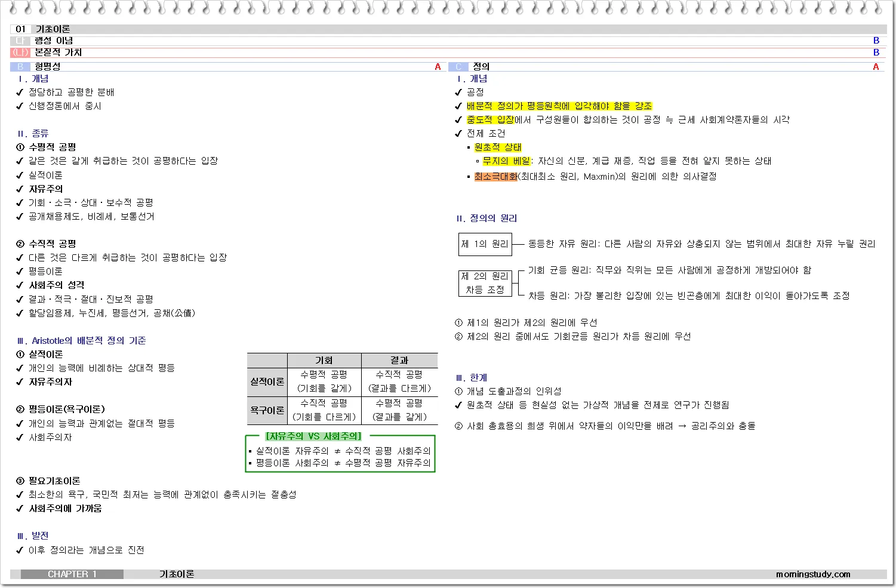Select the 기초이론 label in the footer
Image resolution: width=896 pixels, height=588 pixels.
click(177, 574)
